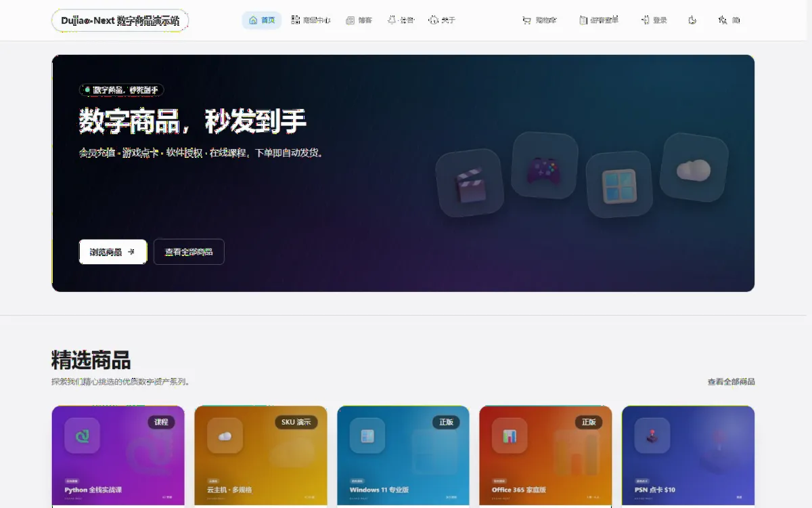Viewport: 812px width, 508px height.
Task: Click the receipt icon beside 游客查单
Action: click(x=583, y=20)
